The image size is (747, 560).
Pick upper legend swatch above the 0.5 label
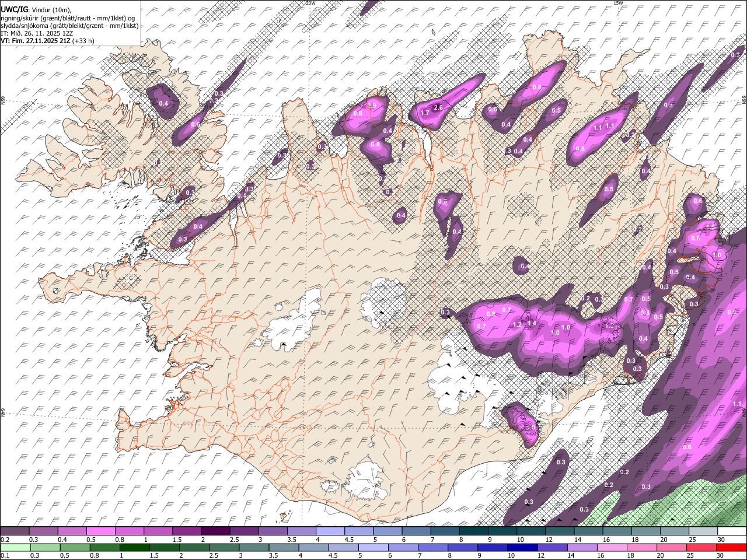(100, 531)
